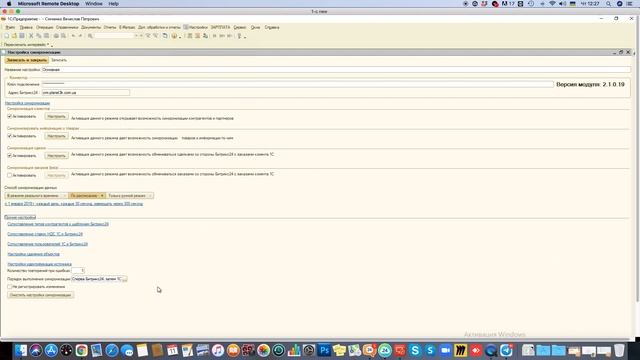Click Записать и закрыть button
The image size is (640, 360).
coord(27,60)
